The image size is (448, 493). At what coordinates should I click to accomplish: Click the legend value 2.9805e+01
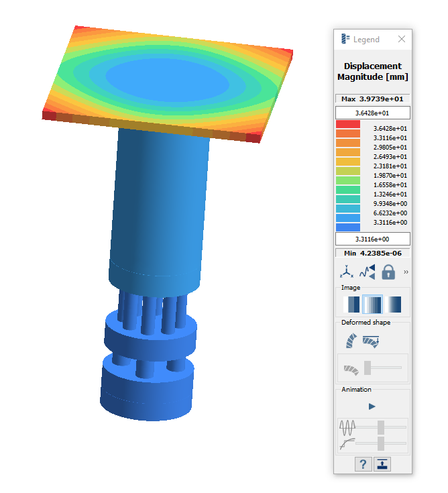pos(390,148)
